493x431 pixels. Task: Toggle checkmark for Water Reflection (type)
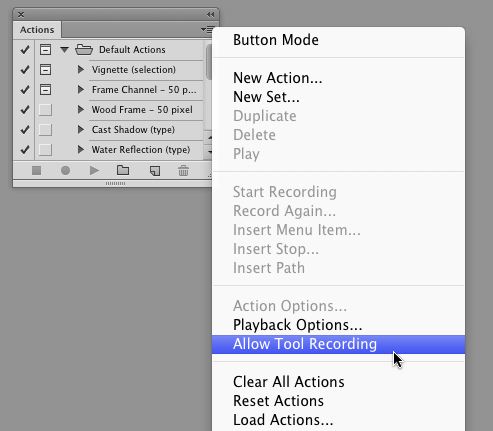click(24, 150)
